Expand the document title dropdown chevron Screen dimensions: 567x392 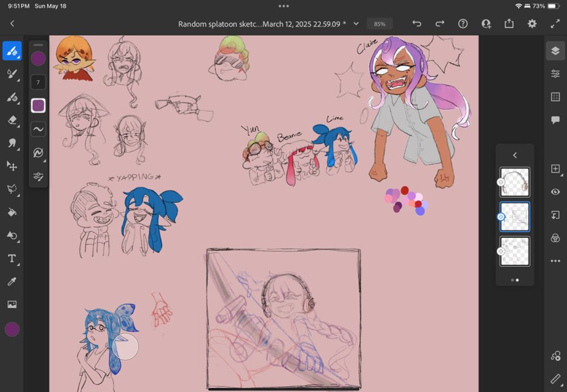[356, 24]
